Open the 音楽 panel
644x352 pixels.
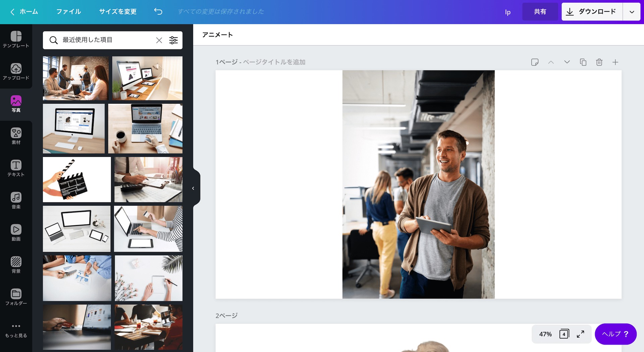click(16, 199)
